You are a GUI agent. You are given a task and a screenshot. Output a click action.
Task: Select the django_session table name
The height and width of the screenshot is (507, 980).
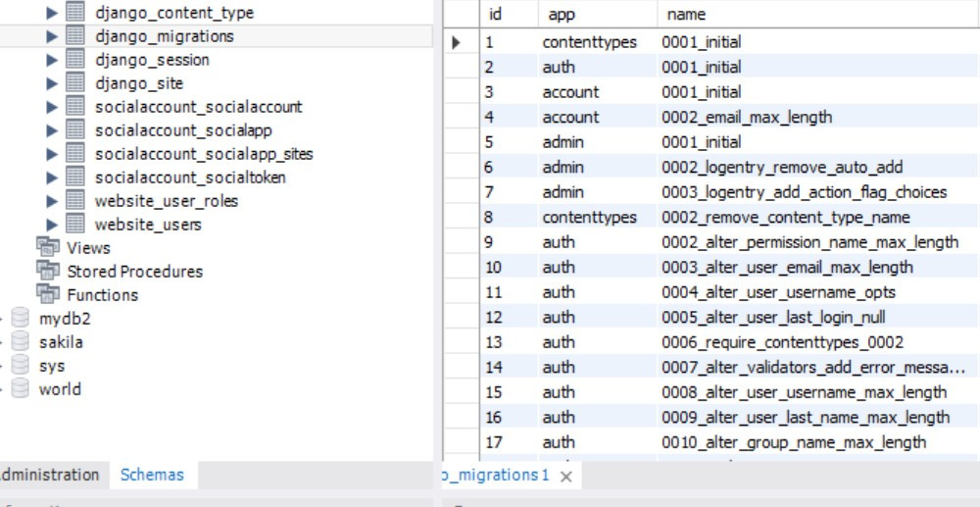coord(152,60)
